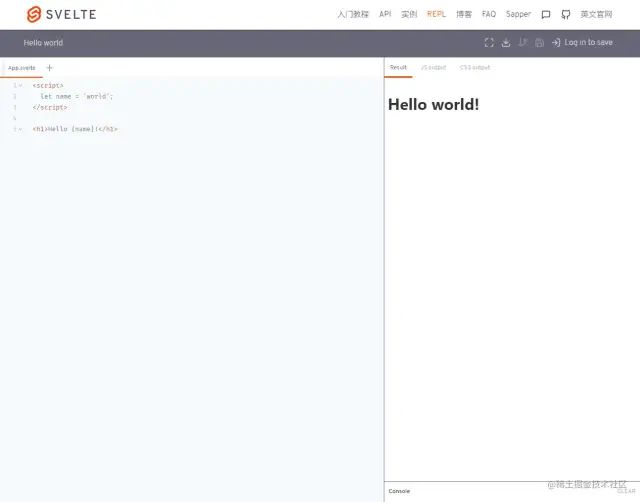Click the SVELTE wordmark text
The height and width of the screenshot is (502, 640).
point(71,15)
